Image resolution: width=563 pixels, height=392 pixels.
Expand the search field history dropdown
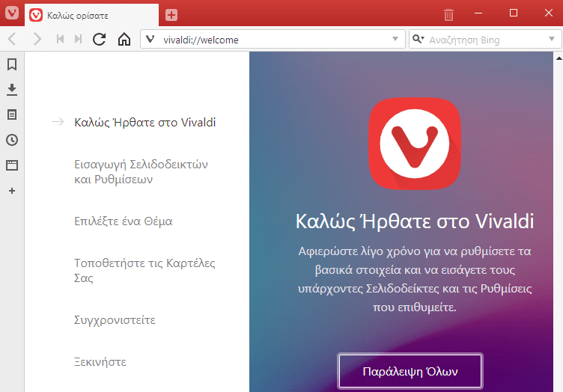[x=552, y=39]
